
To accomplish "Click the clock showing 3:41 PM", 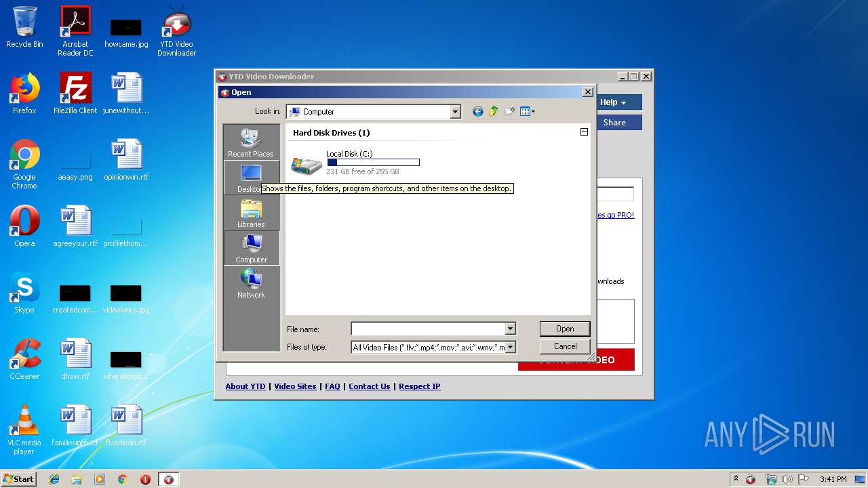I will [x=833, y=479].
